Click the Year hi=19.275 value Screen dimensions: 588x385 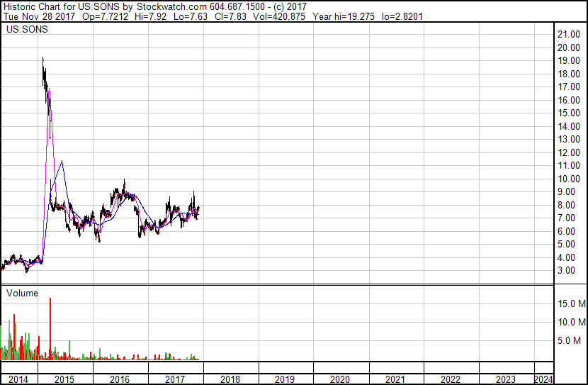(x=344, y=16)
